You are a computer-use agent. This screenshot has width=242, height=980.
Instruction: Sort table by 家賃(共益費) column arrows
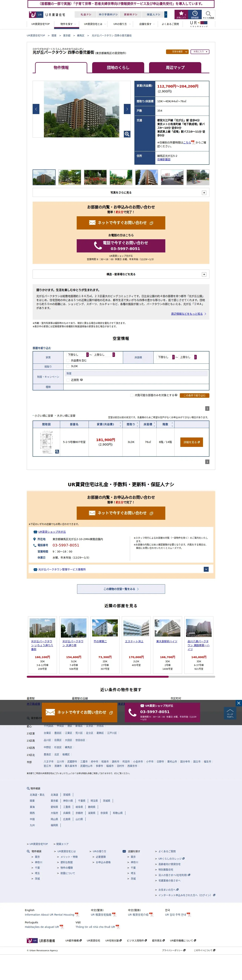pyautogui.click(x=120, y=424)
